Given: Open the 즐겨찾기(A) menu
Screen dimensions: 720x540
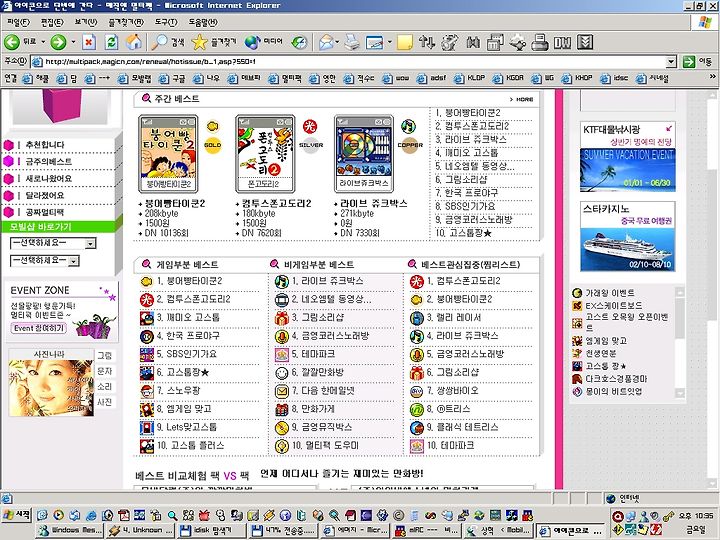Looking at the screenshot, I should 126,22.
